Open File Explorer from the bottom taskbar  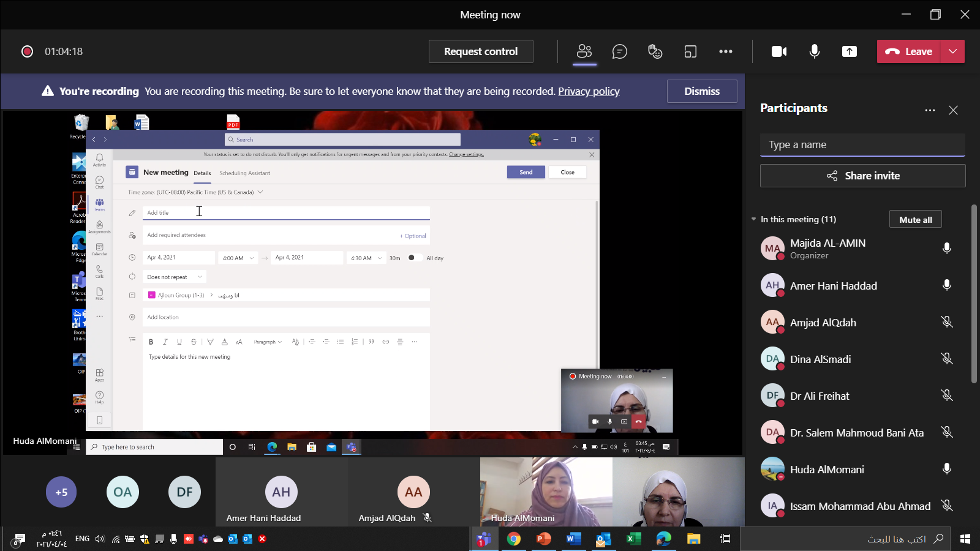coord(693,539)
